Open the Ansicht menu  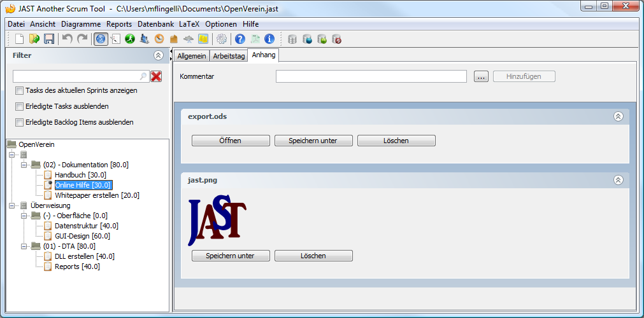pos(43,24)
